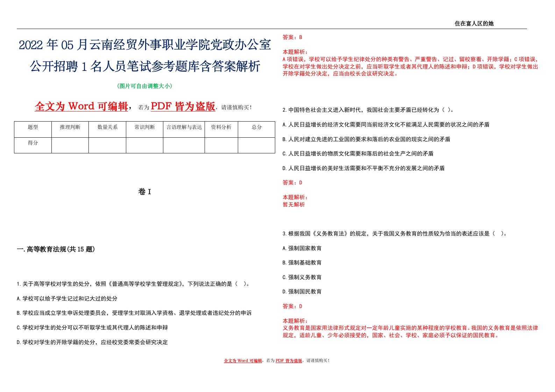Click the answer 答案:D under question 3

point(292,306)
